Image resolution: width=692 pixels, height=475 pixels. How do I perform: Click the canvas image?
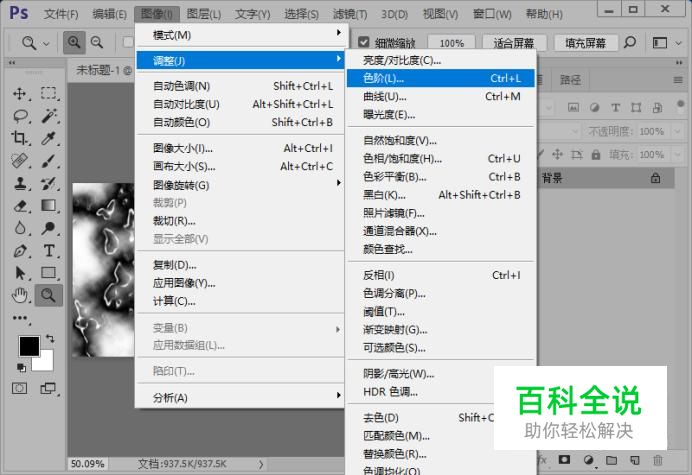[x=103, y=270]
